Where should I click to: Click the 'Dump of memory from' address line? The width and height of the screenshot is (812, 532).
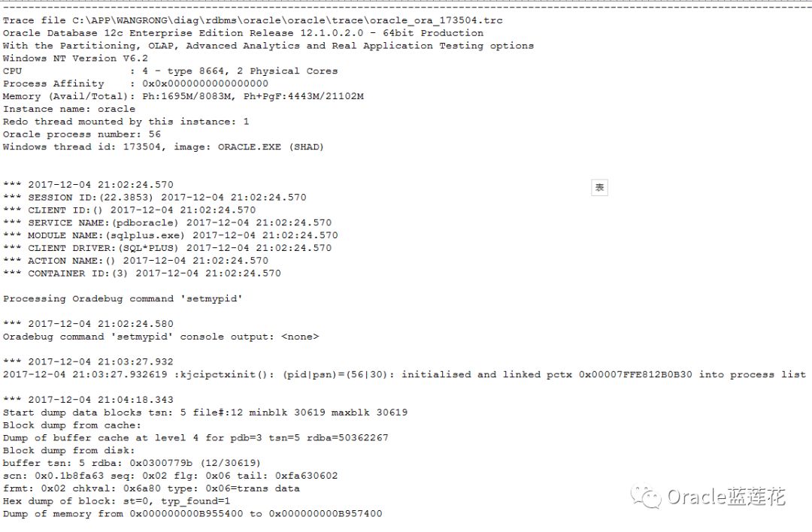(x=192, y=513)
